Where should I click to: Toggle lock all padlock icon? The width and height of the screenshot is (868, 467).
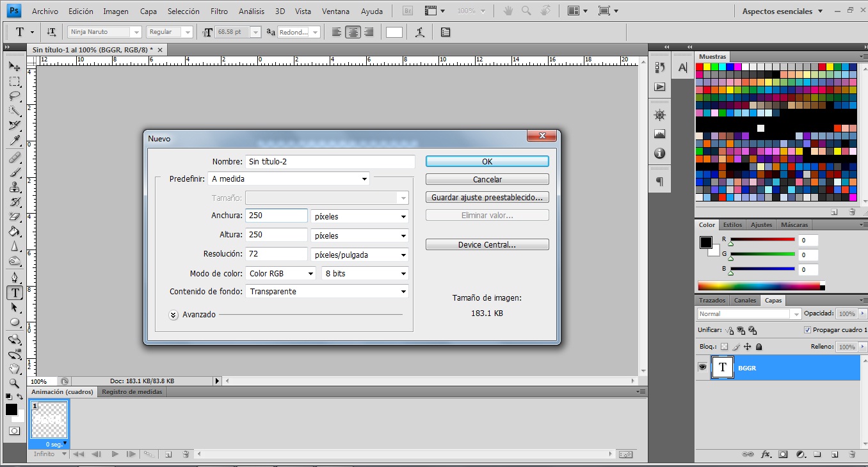759,347
